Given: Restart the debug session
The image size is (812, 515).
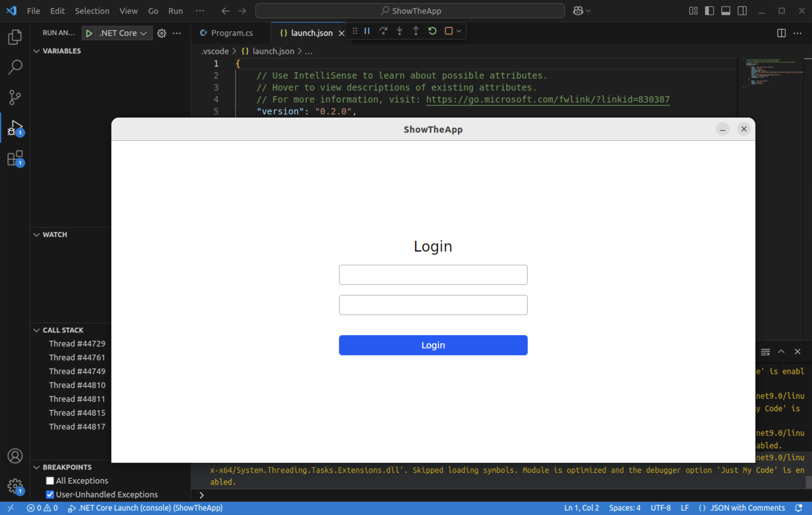Looking at the screenshot, I should pos(432,31).
